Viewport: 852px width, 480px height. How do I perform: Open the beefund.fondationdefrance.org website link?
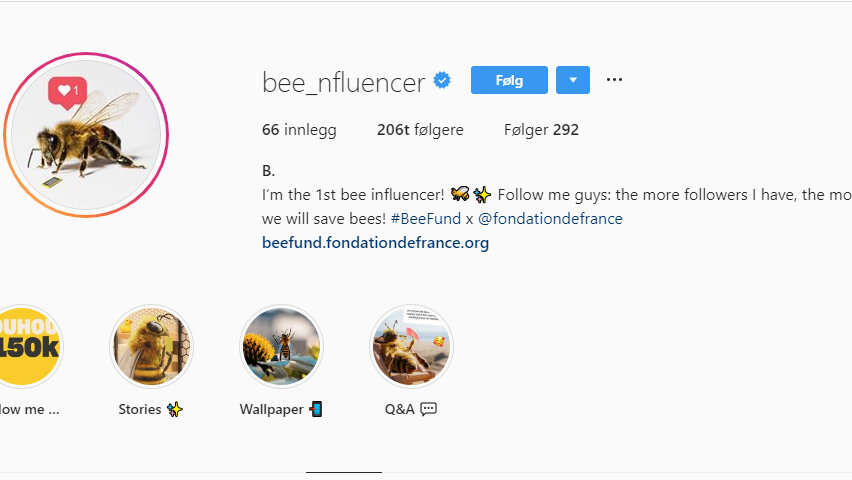pyautogui.click(x=375, y=242)
